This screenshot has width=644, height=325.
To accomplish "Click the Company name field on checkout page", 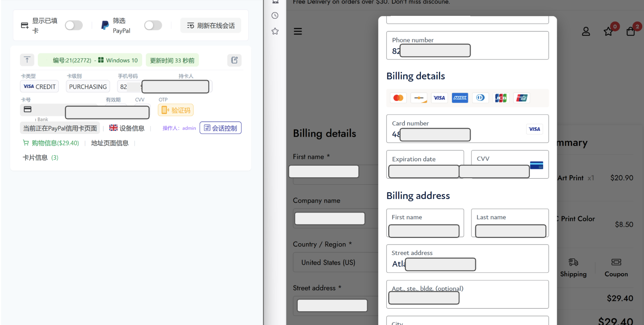I will click(x=335, y=218).
